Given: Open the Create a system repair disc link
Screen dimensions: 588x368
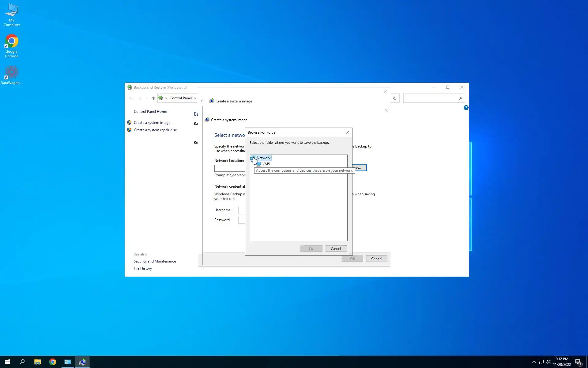Looking at the screenshot, I should [x=155, y=130].
